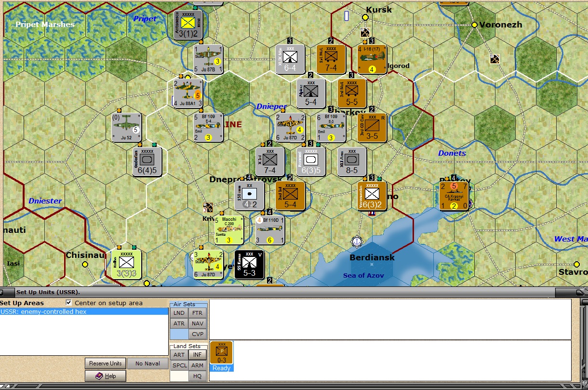
Task: Click the Pripet Marshes map label
Action: tap(45, 24)
